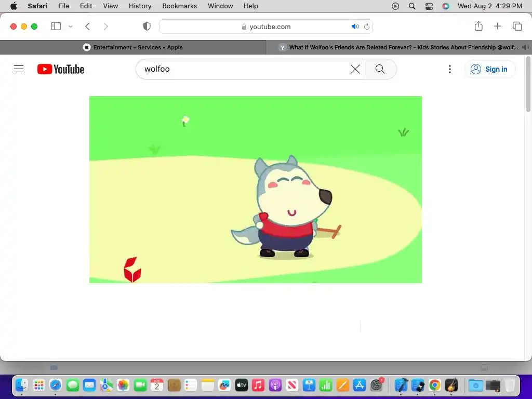
Task: Open a new Safari tab
Action: tap(497, 26)
